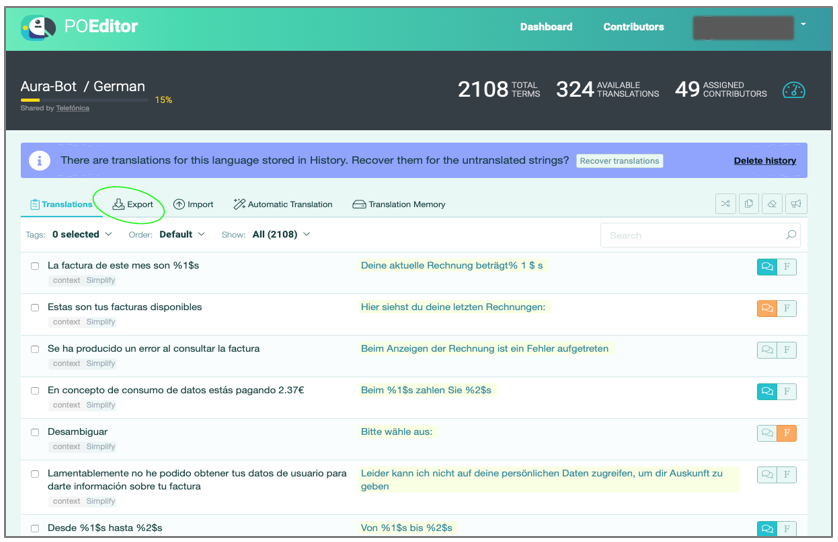
Task: Open the user account dropdown arrow
Action: (803, 24)
